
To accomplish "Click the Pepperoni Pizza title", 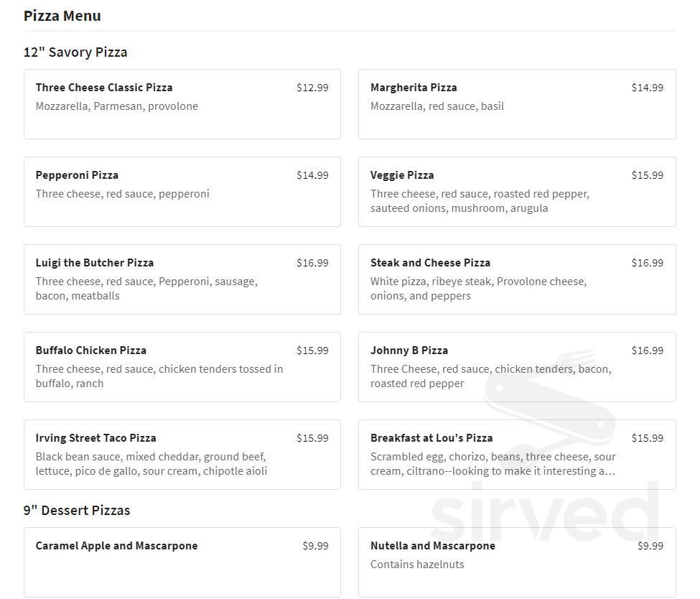I will 77,175.
